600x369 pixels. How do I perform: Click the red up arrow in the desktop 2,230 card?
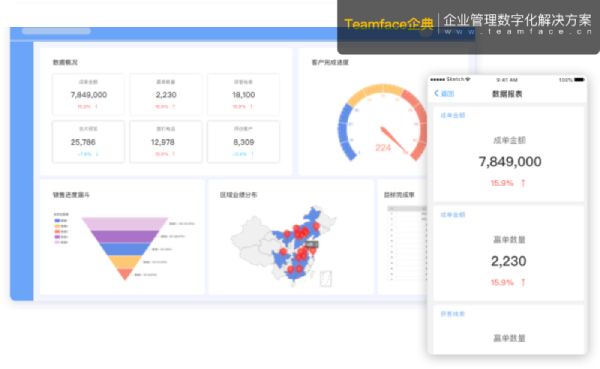(x=174, y=106)
